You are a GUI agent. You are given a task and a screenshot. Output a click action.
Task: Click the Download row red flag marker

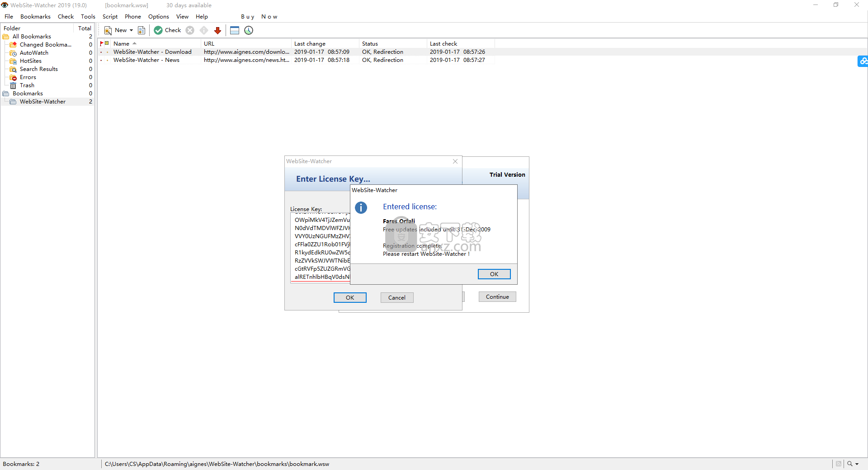pyautogui.click(x=101, y=52)
